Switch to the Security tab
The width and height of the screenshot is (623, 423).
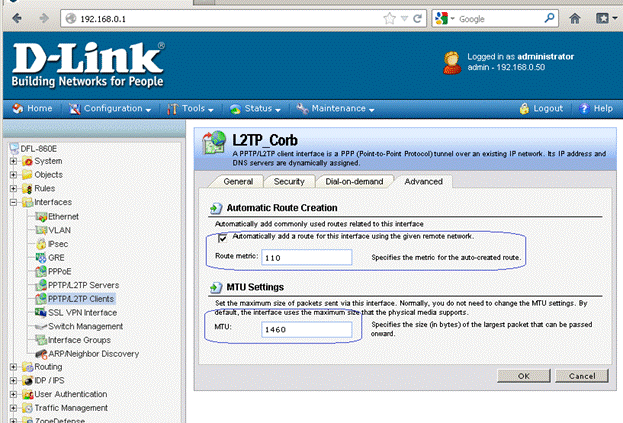pos(289,182)
